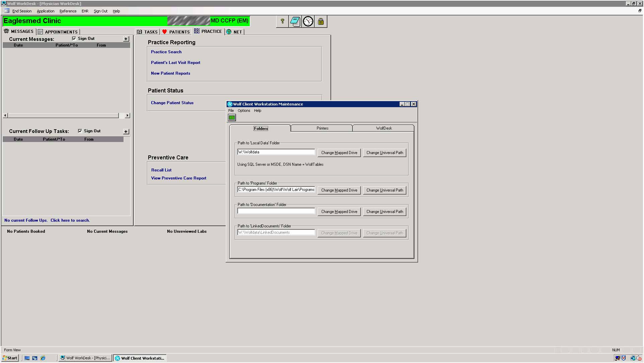Launch Internet Explorer from quick launch

[43, 358]
